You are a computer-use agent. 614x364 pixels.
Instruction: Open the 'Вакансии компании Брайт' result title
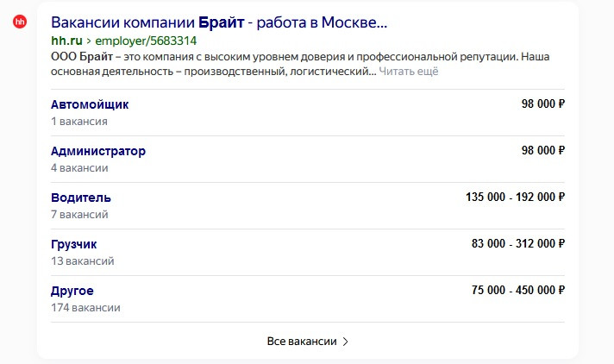tap(219, 22)
